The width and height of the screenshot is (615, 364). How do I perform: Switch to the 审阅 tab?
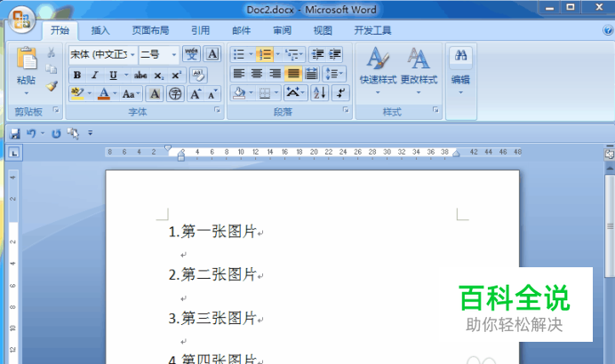tap(282, 30)
